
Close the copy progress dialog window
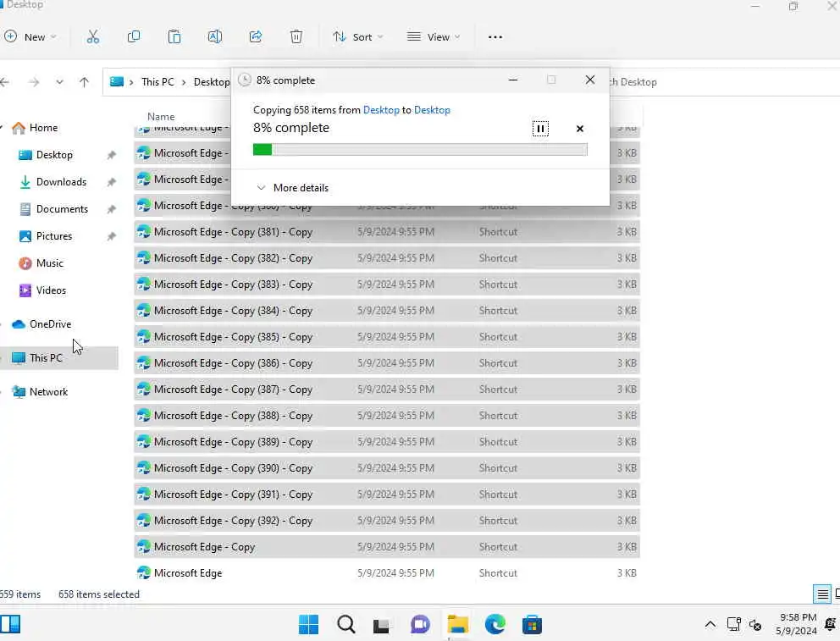(590, 80)
